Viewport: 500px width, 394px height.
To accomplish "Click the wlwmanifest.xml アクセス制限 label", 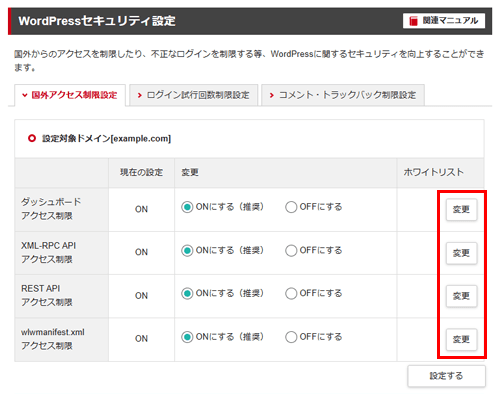I will (53, 339).
